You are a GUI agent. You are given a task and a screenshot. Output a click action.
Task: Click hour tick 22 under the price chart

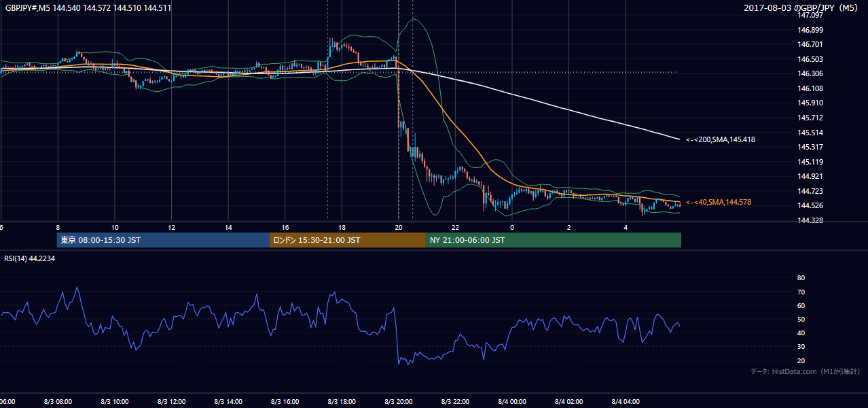pyautogui.click(x=455, y=227)
